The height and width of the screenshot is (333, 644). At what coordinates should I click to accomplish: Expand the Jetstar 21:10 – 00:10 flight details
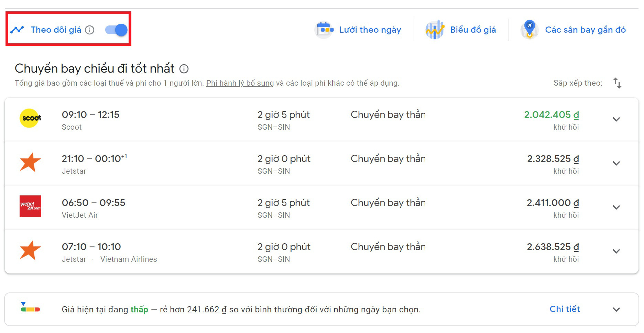[x=616, y=163]
